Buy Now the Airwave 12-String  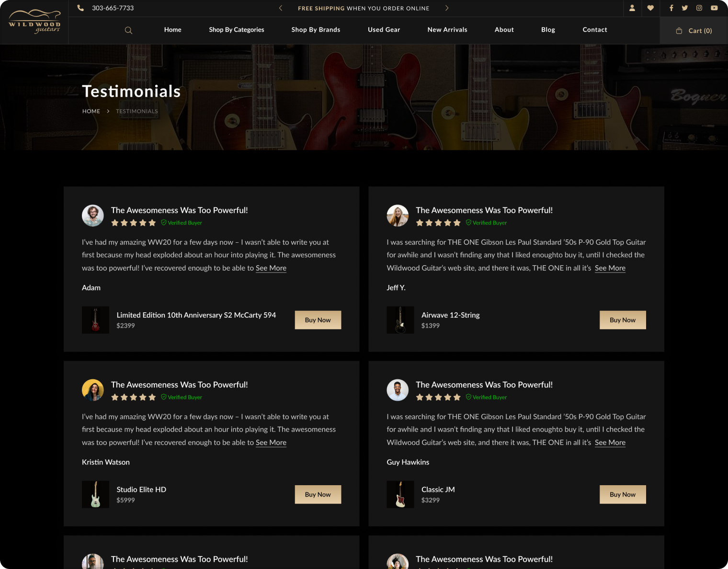click(623, 320)
